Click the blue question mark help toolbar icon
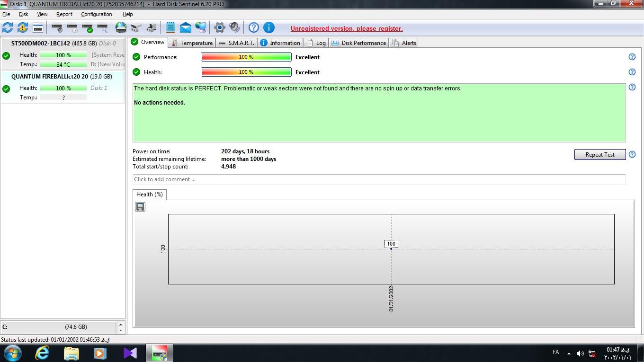The image size is (644, 362). tap(254, 27)
